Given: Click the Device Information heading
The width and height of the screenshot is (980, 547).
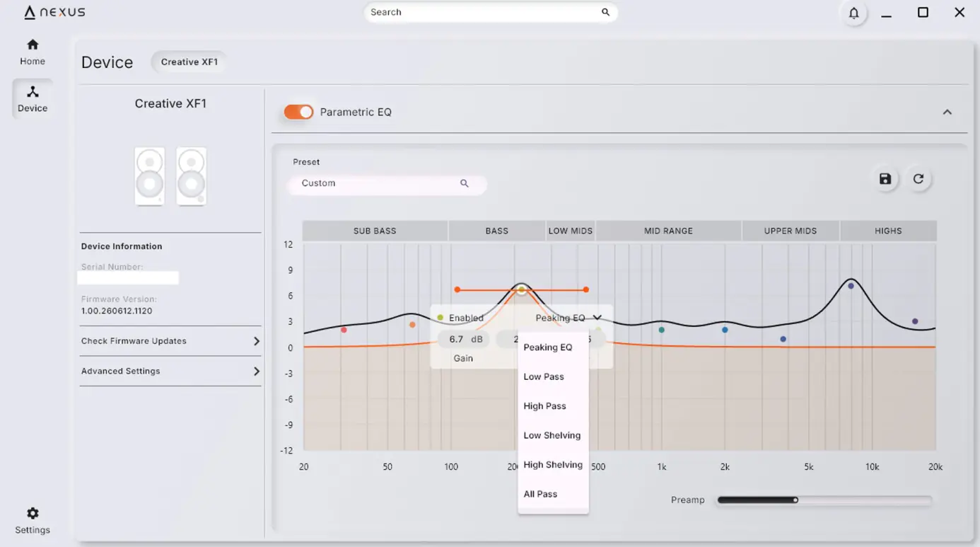Looking at the screenshot, I should click(x=122, y=246).
